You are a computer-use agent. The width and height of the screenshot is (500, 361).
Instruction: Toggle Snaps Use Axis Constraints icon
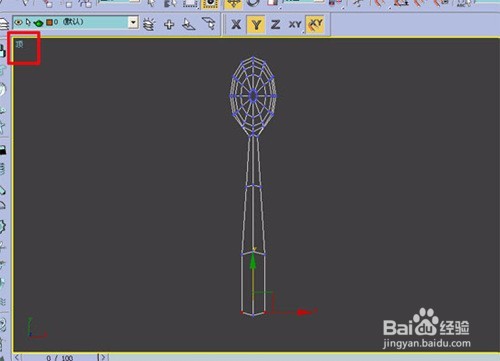[315, 24]
